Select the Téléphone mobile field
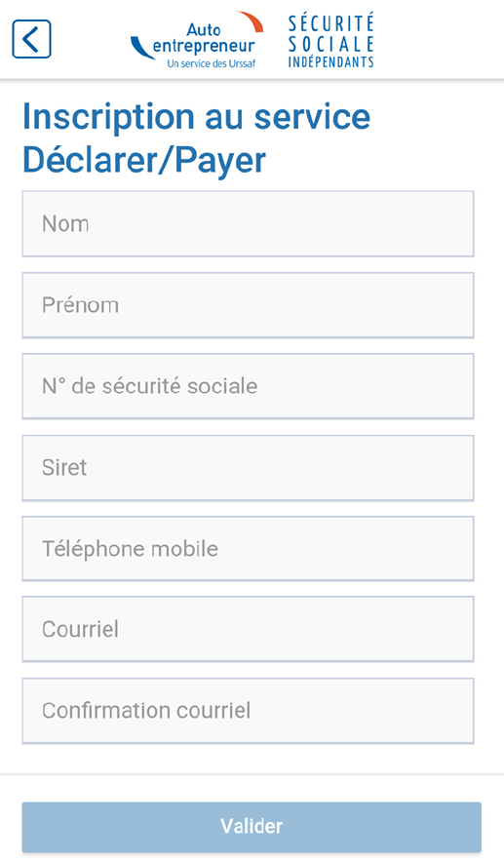504x862 pixels. [248, 548]
